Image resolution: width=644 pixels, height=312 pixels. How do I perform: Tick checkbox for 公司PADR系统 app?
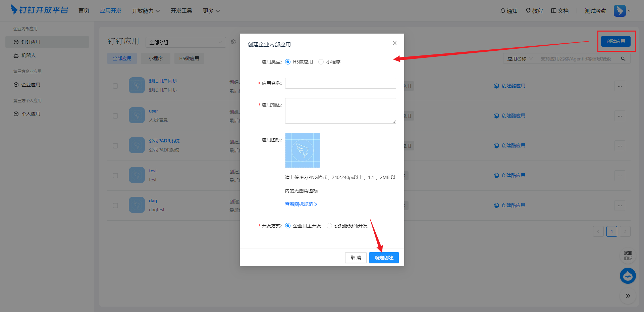point(115,146)
